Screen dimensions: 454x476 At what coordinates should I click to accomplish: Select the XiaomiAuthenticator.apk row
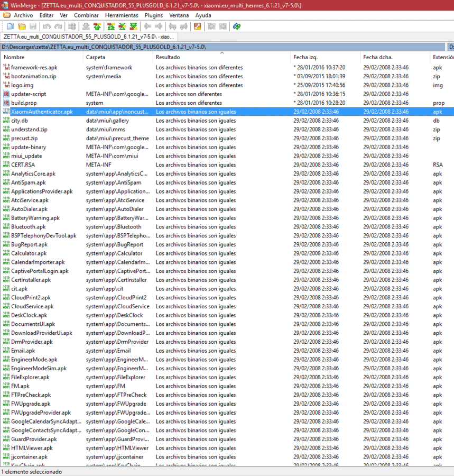(x=227, y=112)
